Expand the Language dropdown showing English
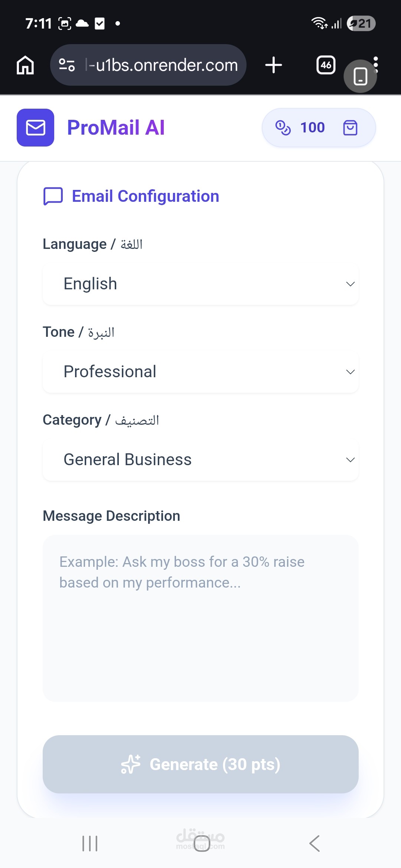Screen dimensions: 401x868 [200, 284]
